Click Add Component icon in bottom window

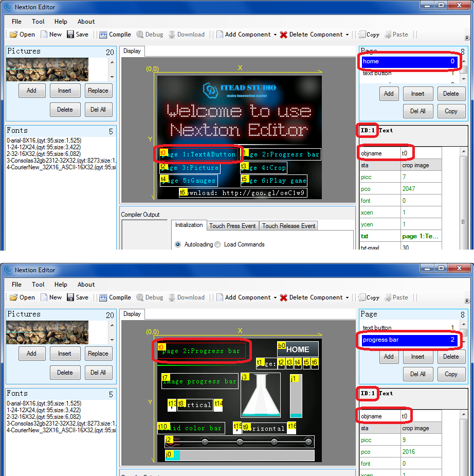[220, 297]
